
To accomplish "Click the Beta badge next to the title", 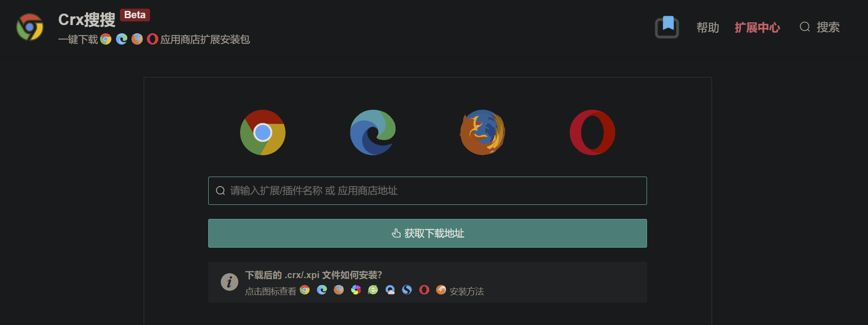I will (x=135, y=15).
